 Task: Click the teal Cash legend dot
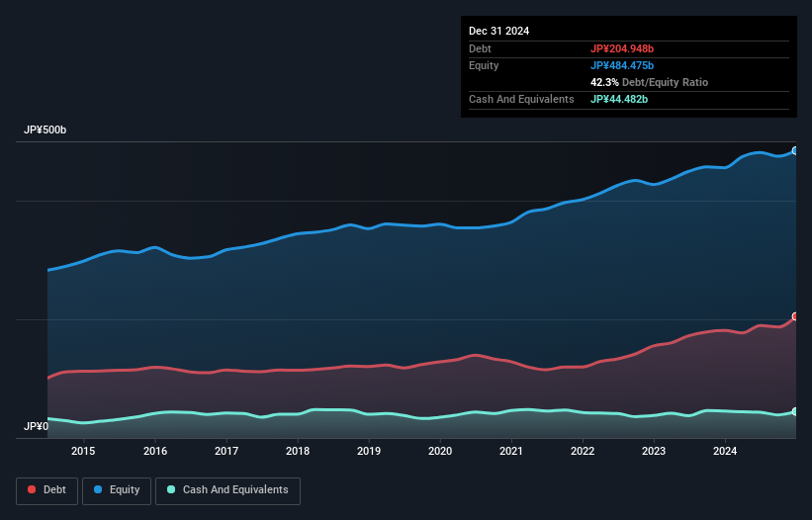pyautogui.click(x=171, y=489)
